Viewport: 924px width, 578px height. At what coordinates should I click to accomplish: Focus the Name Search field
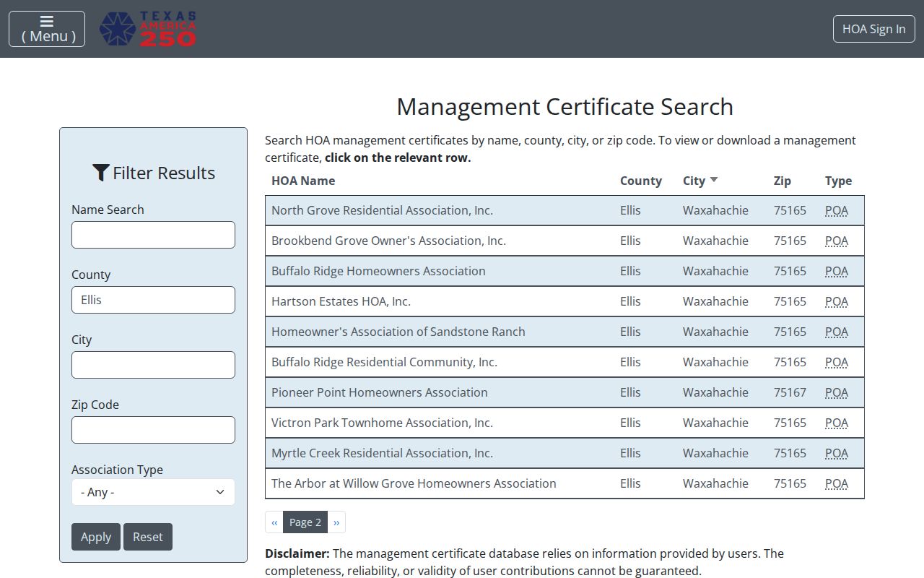[x=153, y=235]
